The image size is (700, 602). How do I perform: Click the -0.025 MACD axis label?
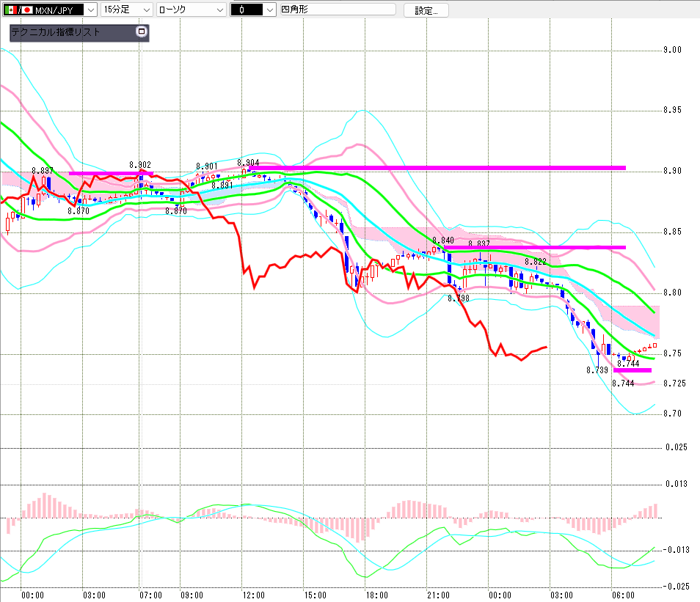[676, 587]
